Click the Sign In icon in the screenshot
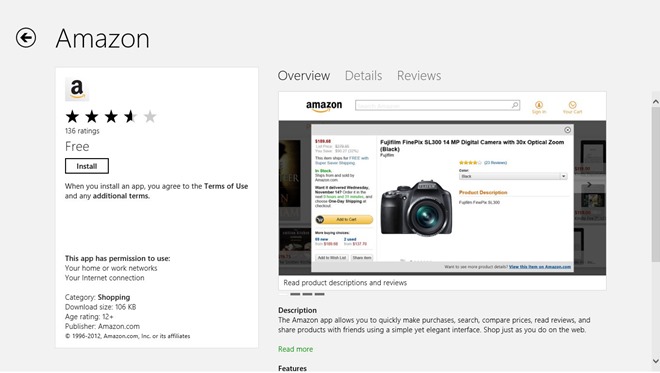Screen dimensions: 660x373 point(539,107)
